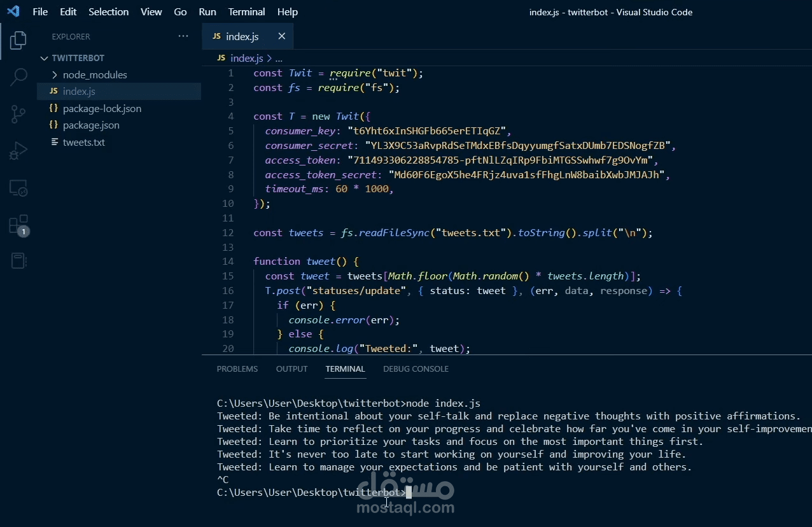
Task: Click the consumer_secret string value
Action: coord(517,146)
